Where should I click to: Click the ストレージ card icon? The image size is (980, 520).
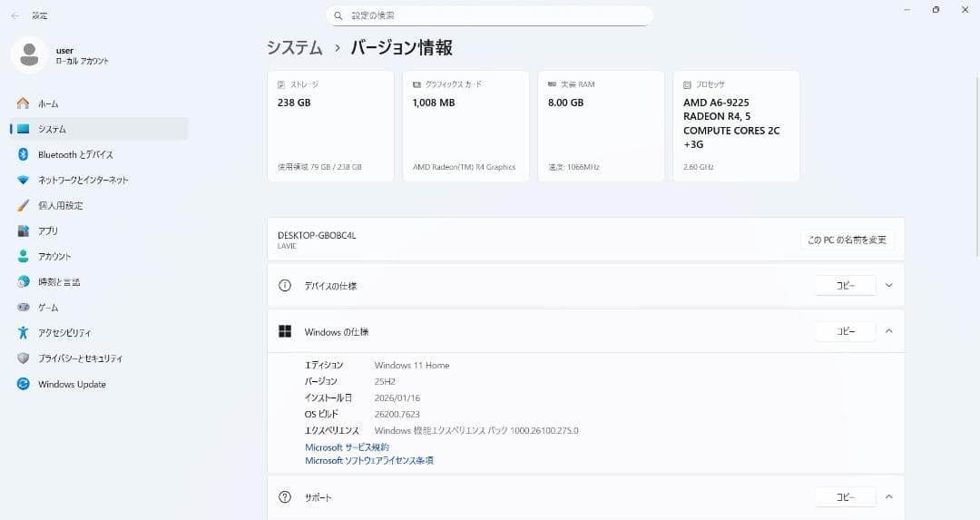point(281,84)
